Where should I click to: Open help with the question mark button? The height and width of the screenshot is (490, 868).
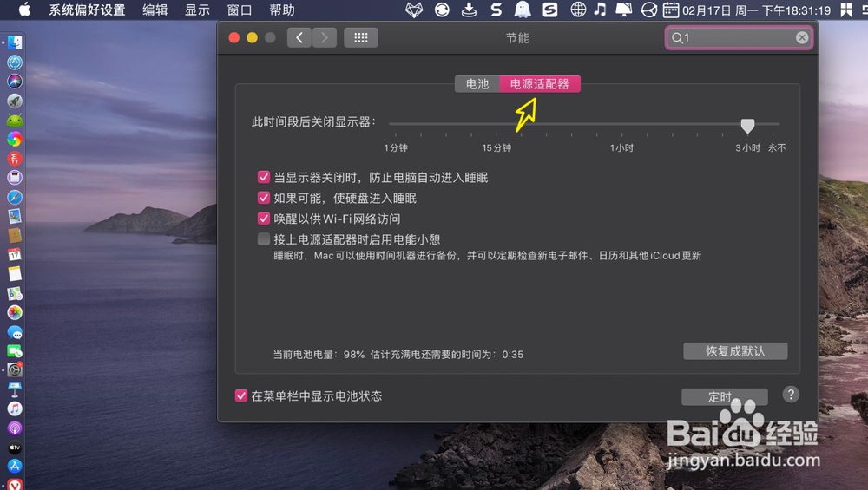click(x=791, y=395)
